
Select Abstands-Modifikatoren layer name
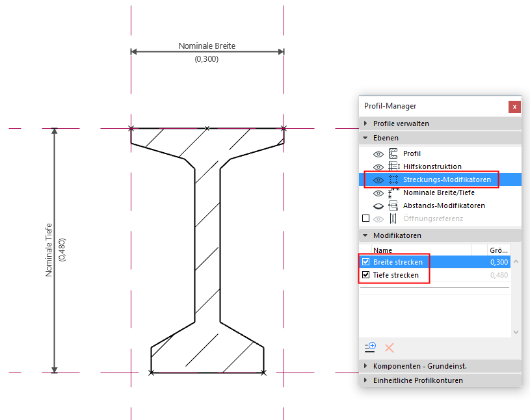(x=444, y=205)
